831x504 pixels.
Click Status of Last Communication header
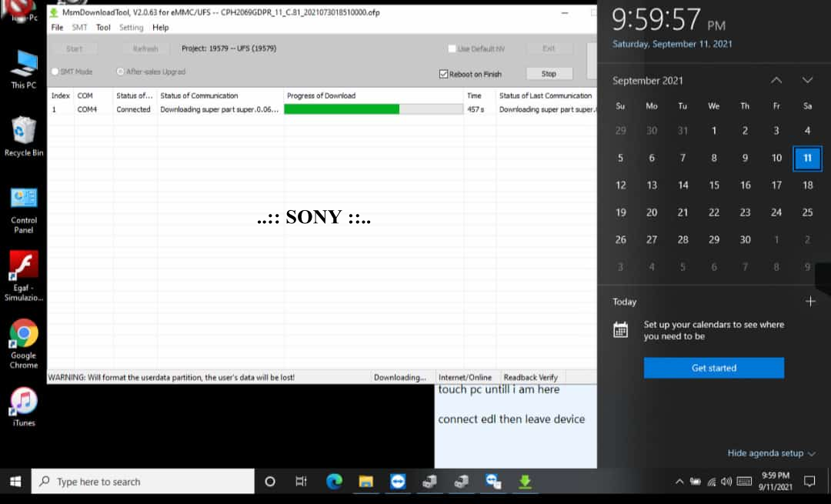[546, 96]
